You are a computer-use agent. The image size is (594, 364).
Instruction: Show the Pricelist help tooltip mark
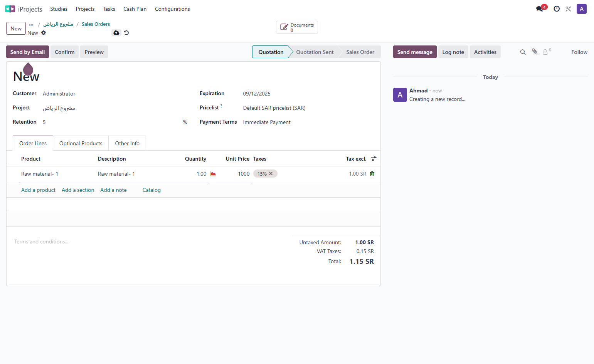point(221,106)
